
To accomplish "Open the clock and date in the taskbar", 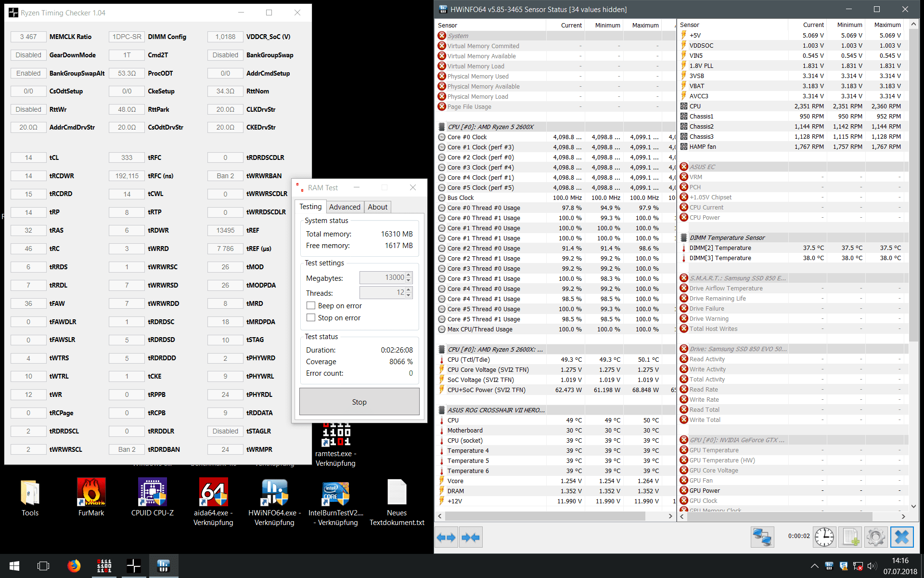I will tap(900, 566).
